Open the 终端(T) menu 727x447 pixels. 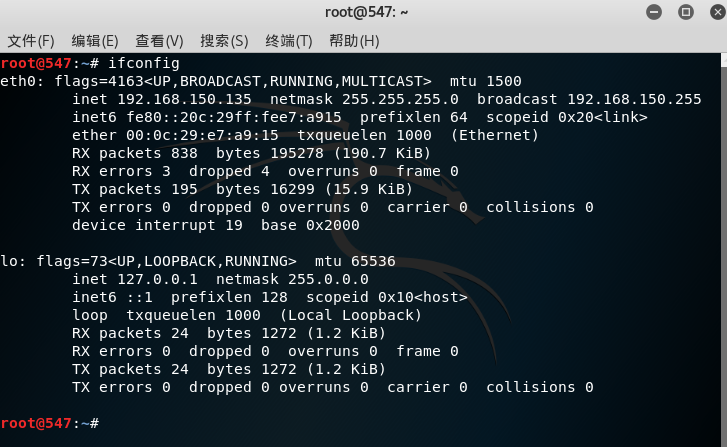289,41
